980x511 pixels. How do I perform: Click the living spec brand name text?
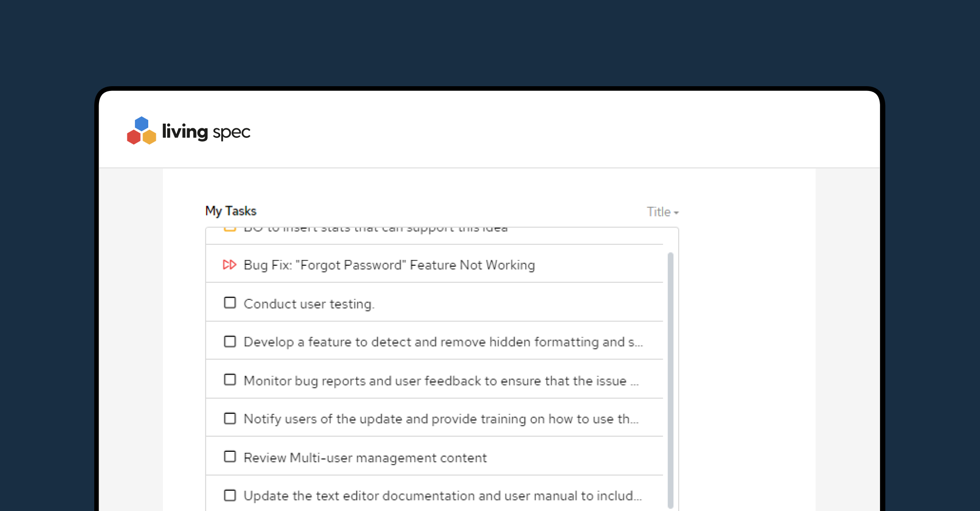[206, 132]
